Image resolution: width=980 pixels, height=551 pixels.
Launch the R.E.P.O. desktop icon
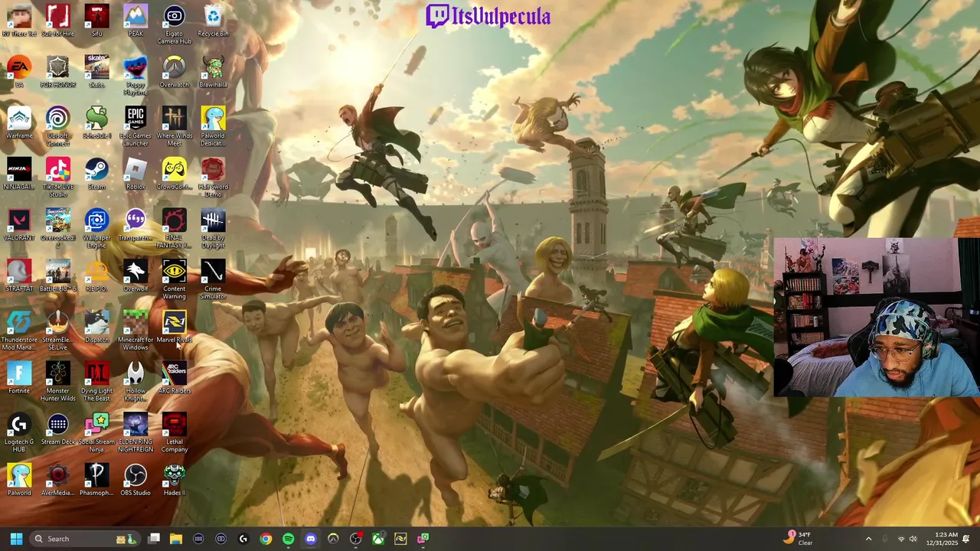click(x=96, y=275)
